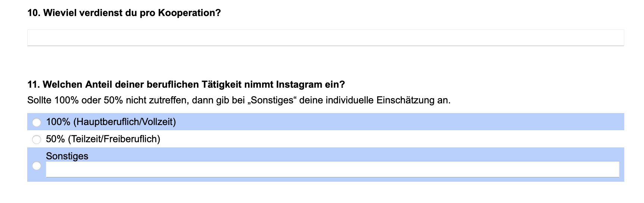This screenshot has height=203, width=644.
Task: Select the 50% Teilzeit/Freiberuflich radio button
Action: (x=37, y=140)
